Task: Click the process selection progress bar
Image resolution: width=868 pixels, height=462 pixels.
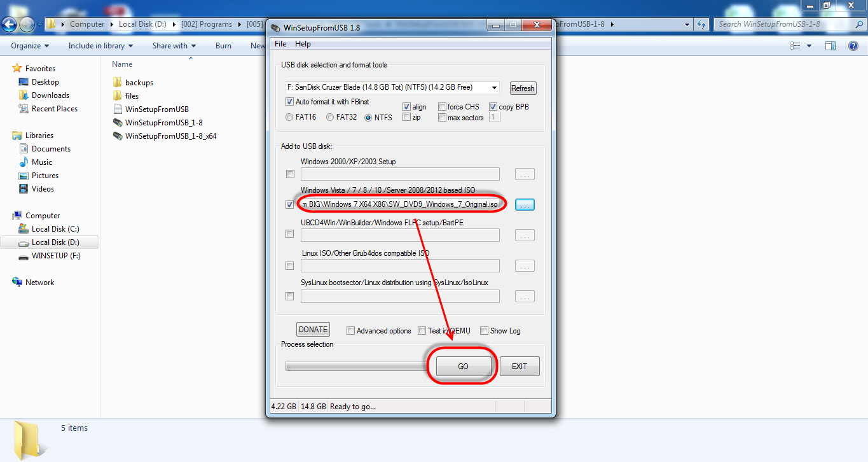Action: [353, 365]
